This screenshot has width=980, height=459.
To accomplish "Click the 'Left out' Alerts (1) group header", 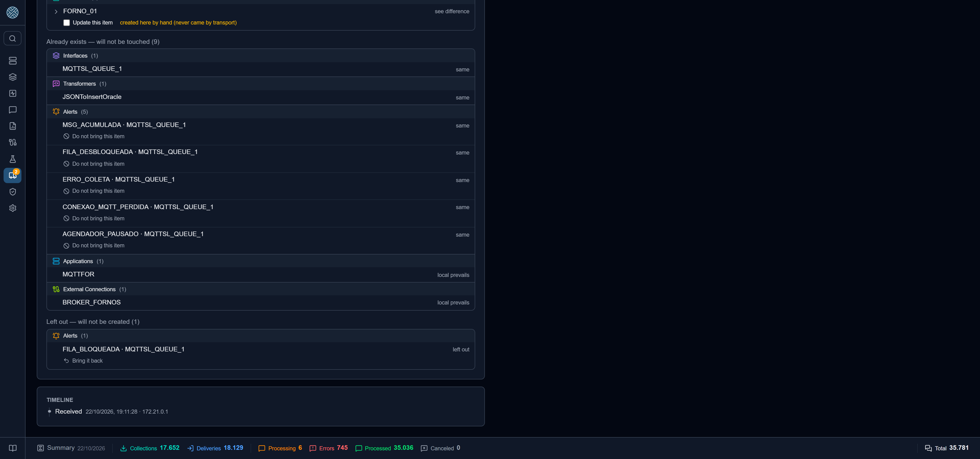I will 261,336.
